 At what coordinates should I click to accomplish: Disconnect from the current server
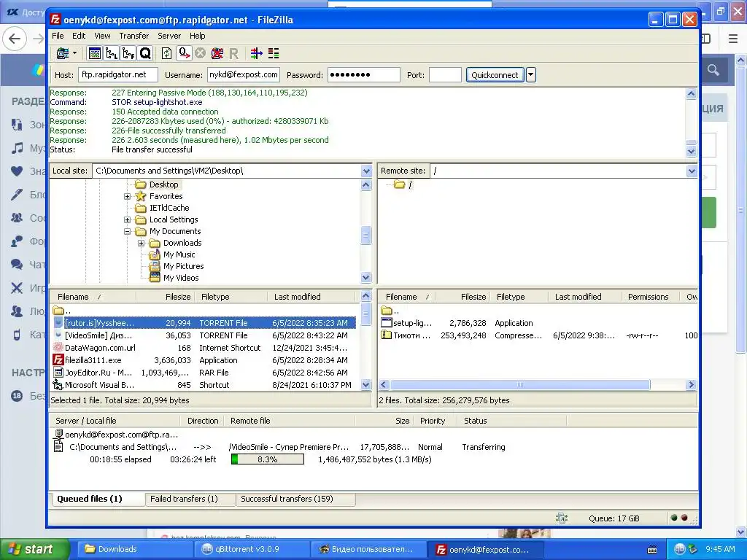click(x=217, y=53)
